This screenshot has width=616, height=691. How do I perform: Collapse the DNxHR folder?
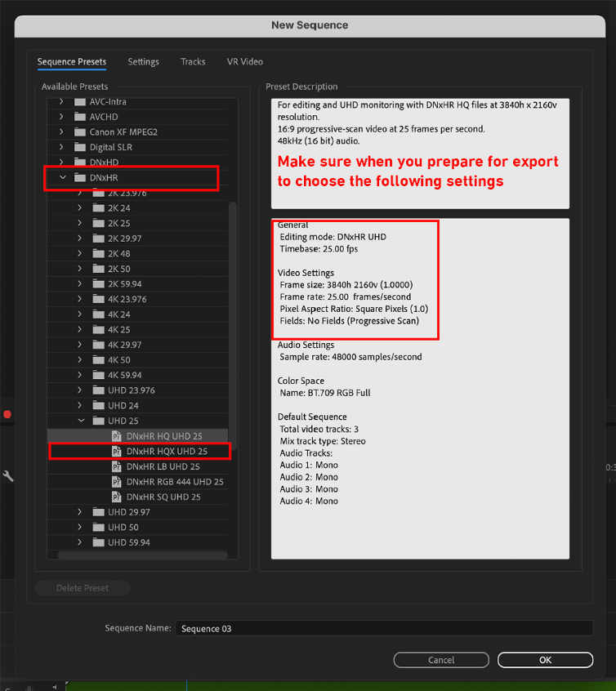61,177
